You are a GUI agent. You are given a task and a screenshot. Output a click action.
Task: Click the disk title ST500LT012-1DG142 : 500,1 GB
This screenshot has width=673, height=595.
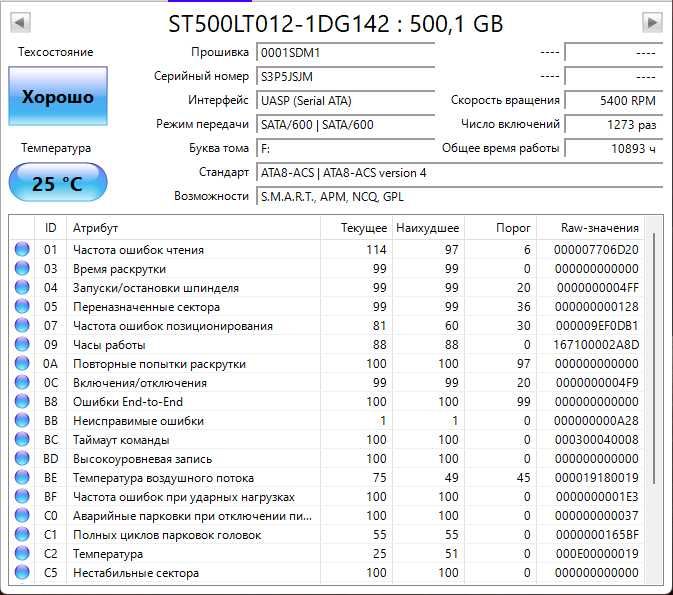click(x=336, y=24)
